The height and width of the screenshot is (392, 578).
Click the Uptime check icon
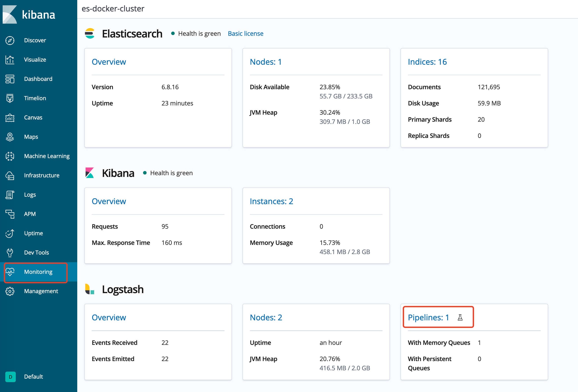(x=10, y=233)
